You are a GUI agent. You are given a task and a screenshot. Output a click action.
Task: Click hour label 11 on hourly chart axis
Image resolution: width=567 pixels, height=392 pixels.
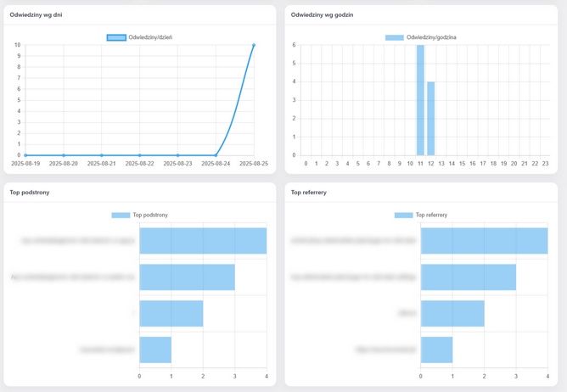coord(420,164)
